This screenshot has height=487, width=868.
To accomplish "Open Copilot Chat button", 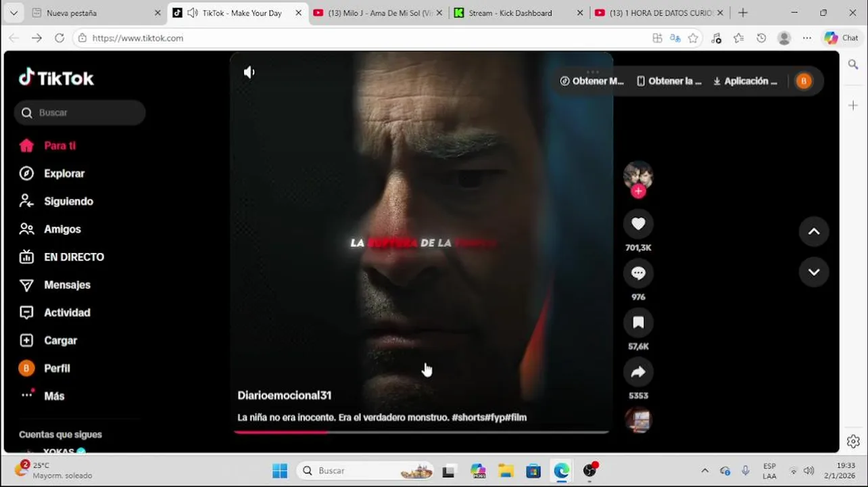I will pos(842,38).
